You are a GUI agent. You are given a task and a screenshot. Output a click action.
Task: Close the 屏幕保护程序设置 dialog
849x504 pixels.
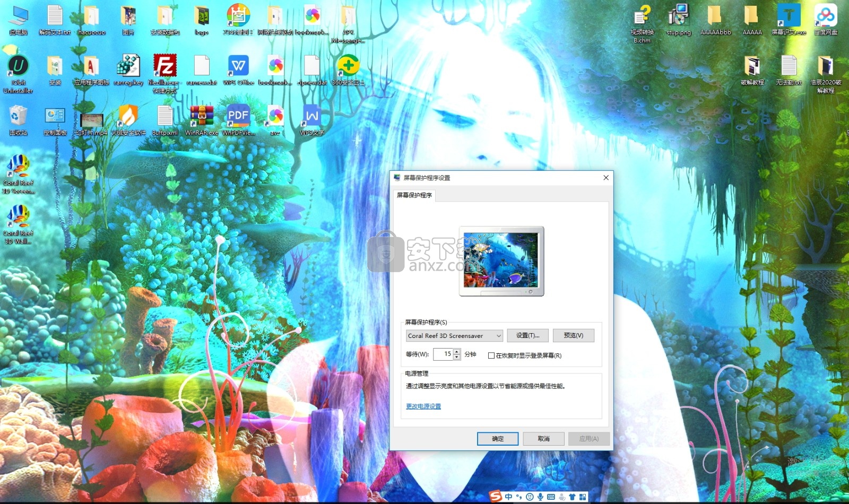606,178
